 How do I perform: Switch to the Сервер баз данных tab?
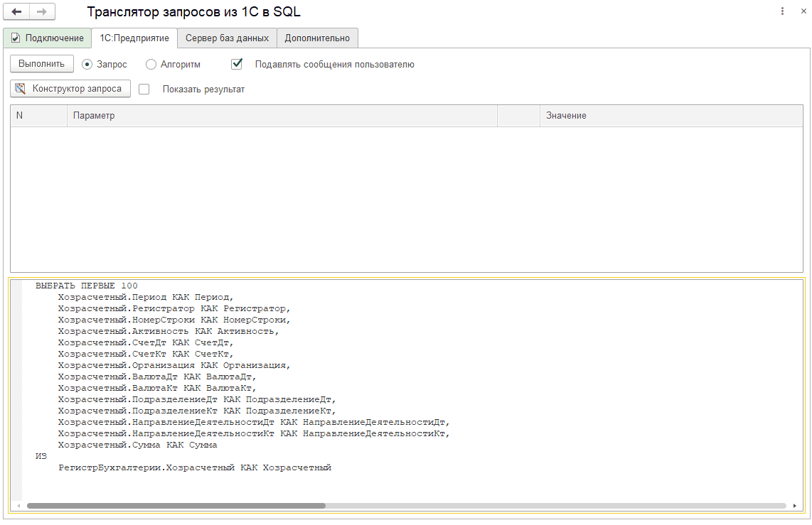pyautogui.click(x=227, y=38)
